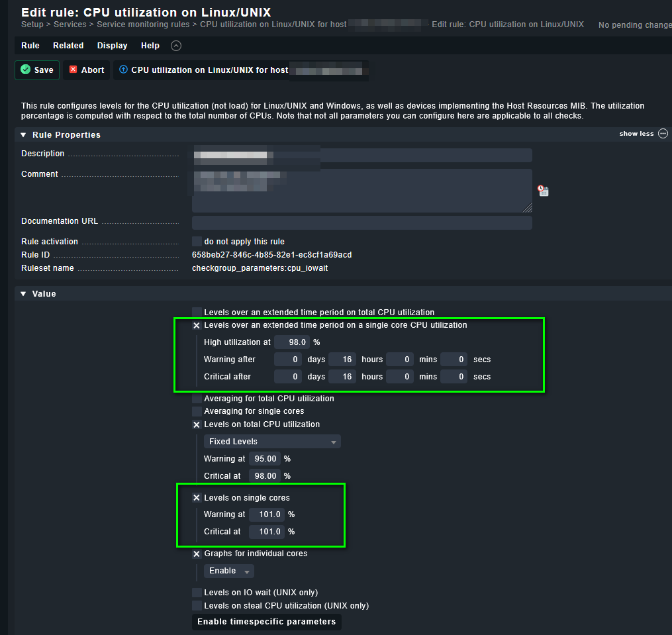The height and width of the screenshot is (635, 672).
Task: Open the Enable dropdown for core graphs
Action: coord(228,571)
